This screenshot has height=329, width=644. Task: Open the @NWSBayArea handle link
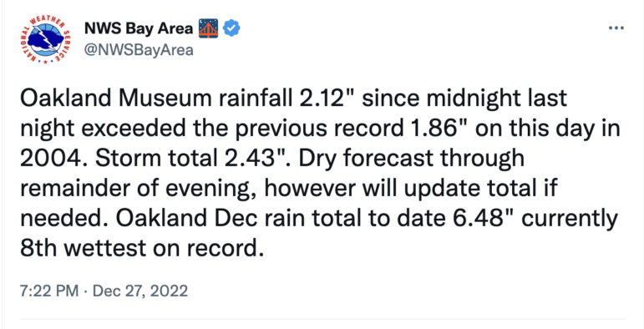click(139, 50)
